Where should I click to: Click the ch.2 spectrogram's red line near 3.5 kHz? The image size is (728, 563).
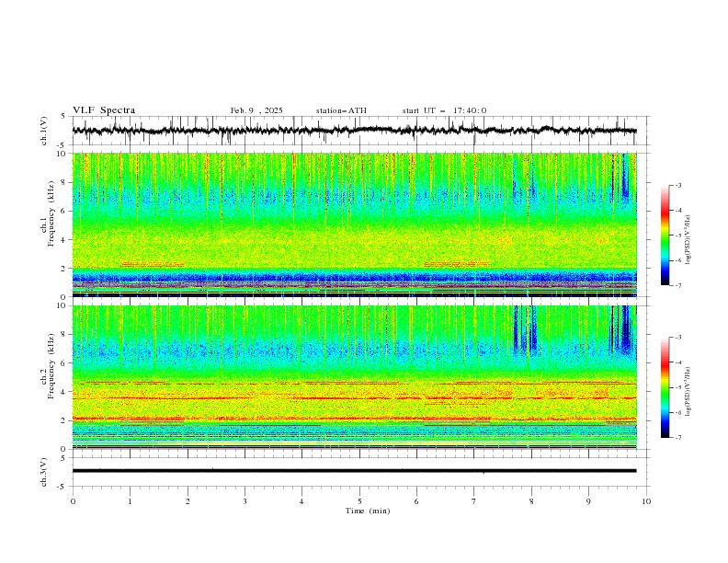click(x=354, y=398)
